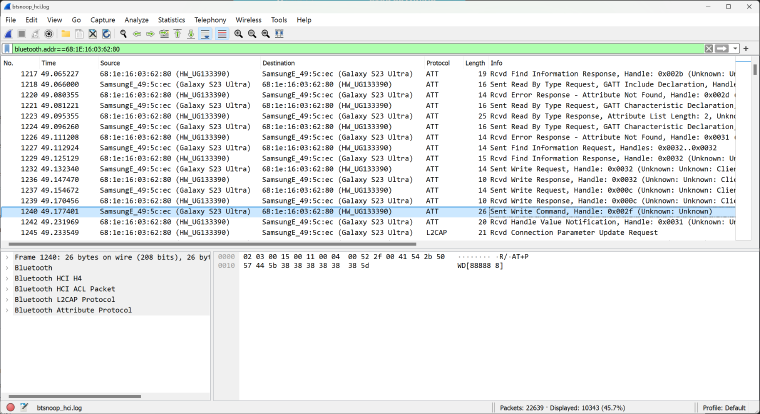This screenshot has width=760, height=414.
Task: Open the Edit menu
Action: click(x=32, y=20)
